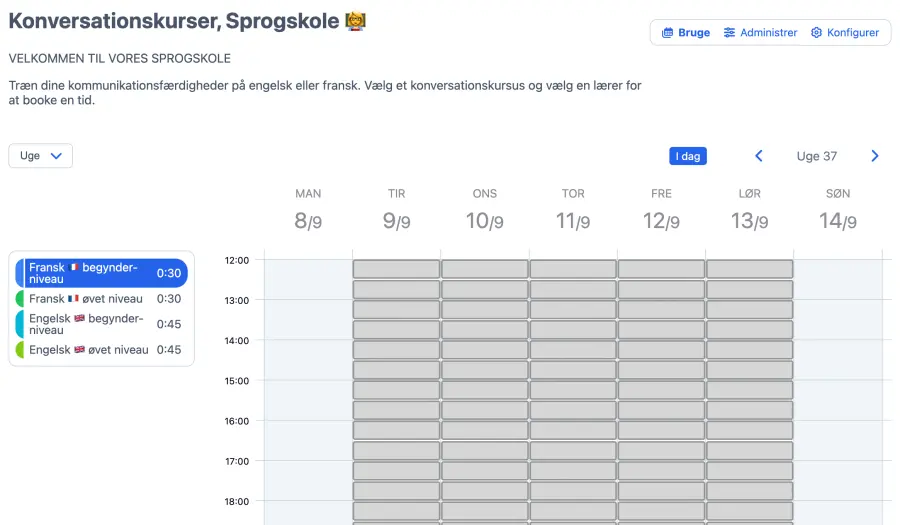This screenshot has width=900, height=525.
Task: Click the chevron arrow in the Uge selector
Action: click(56, 156)
